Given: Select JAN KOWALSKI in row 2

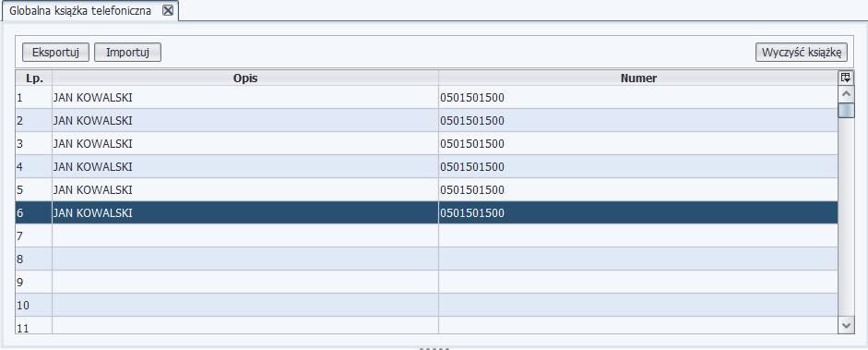Looking at the screenshot, I should pos(93,121).
